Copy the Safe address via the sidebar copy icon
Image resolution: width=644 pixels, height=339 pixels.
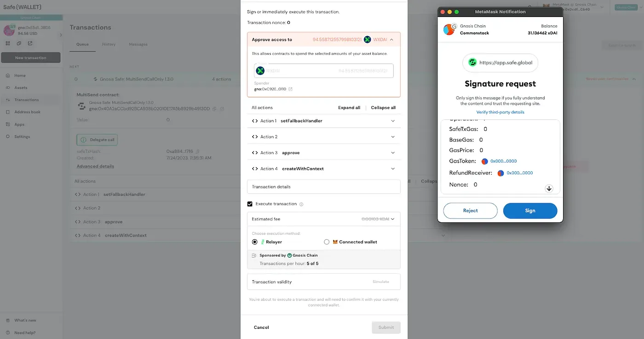19,43
